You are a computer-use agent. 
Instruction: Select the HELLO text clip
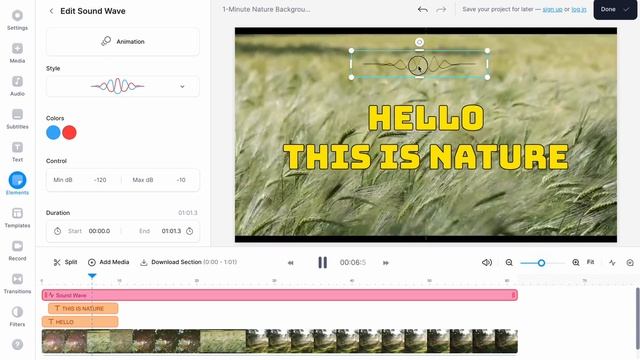pyautogui.click(x=80, y=322)
